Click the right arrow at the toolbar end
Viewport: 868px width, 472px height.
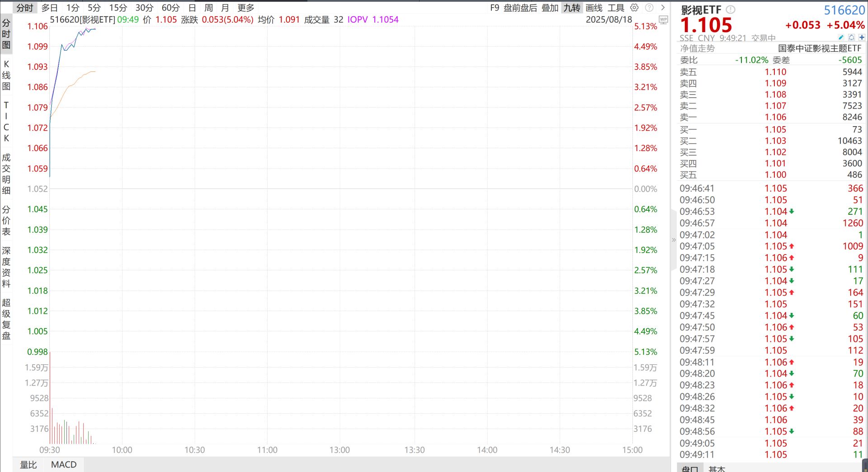pyautogui.click(x=663, y=8)
